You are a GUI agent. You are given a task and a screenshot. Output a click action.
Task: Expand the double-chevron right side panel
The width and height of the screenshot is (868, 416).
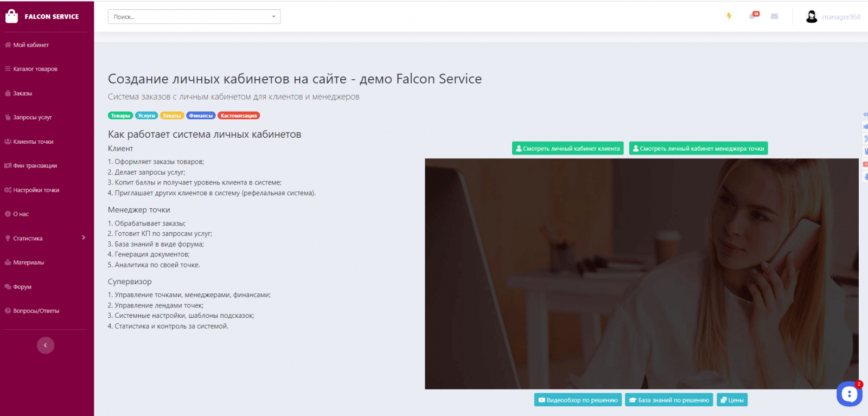pos(865,114)
